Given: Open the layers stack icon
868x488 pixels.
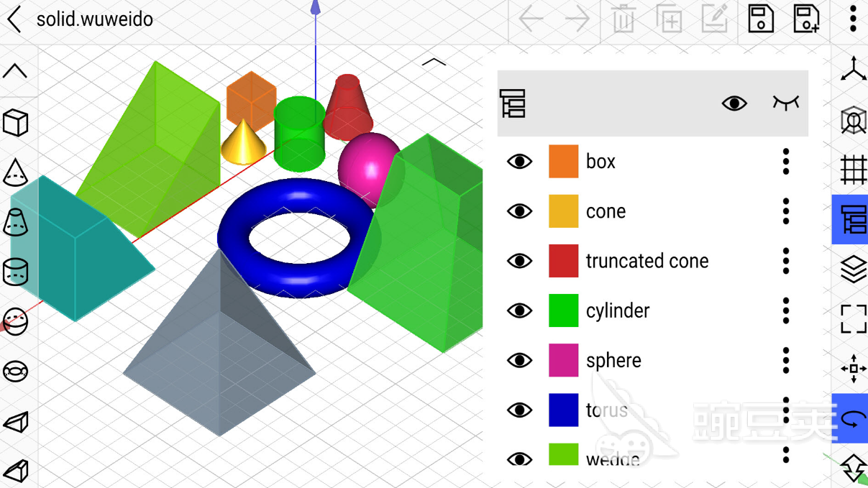Looking at the screenshot, I should click(854, 269).
